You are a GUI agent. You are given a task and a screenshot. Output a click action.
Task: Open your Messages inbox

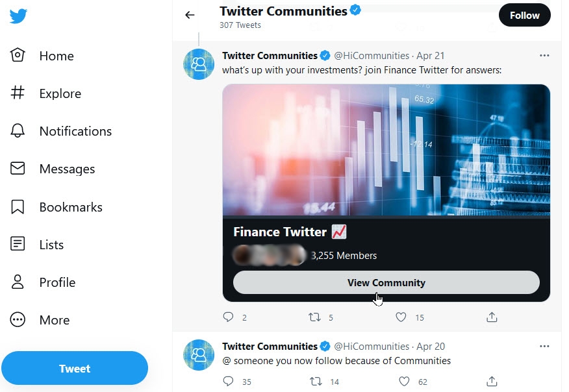click(68, 169)
